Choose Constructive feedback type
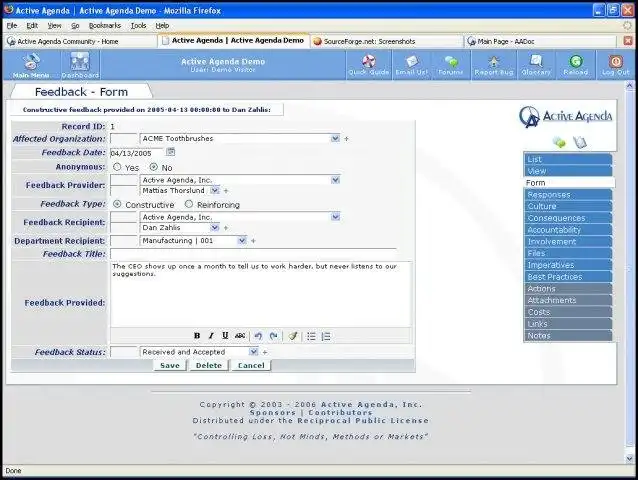 pos(117,204)
